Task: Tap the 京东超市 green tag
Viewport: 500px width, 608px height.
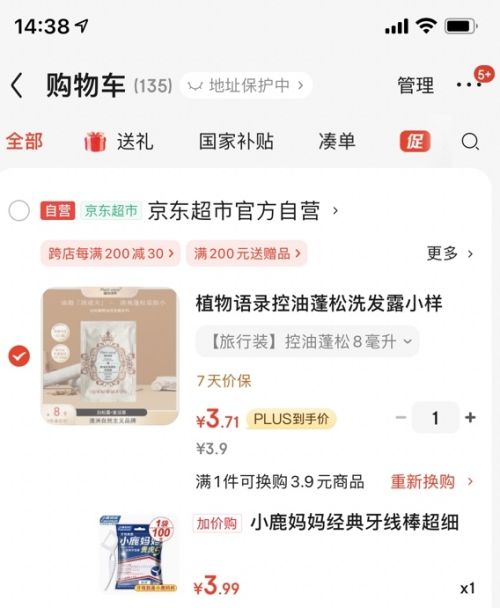Action: click(111, 211)
